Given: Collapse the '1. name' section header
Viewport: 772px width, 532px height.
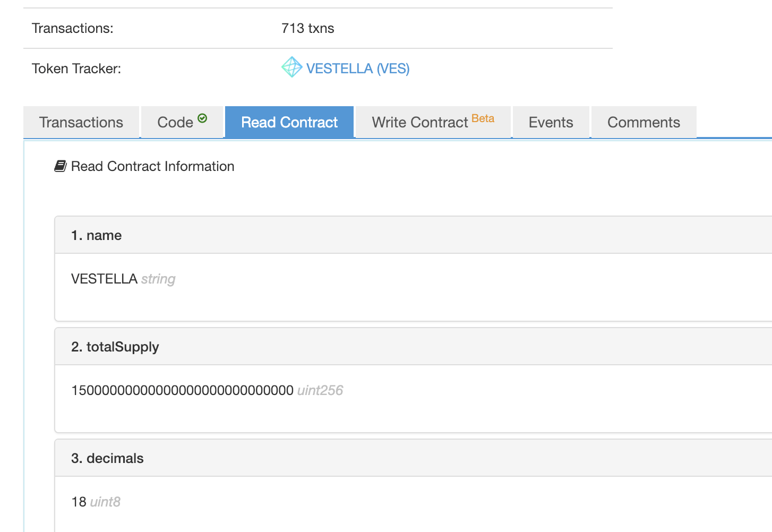Looking at the screenshot, I should click(96, 235).
